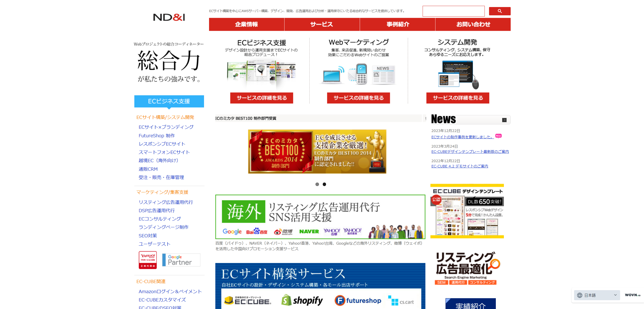Click the News section heading
This screenshot has height=309, width=644.
click(x=444, y=119)
